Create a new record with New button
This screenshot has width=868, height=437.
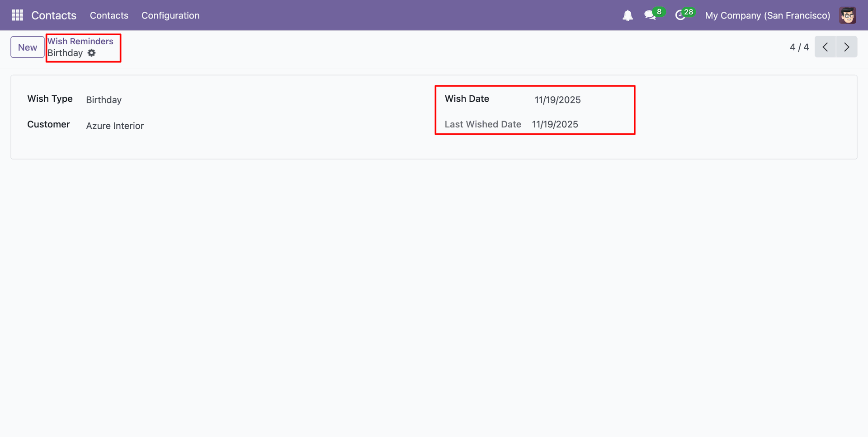[x=28, y=47]
